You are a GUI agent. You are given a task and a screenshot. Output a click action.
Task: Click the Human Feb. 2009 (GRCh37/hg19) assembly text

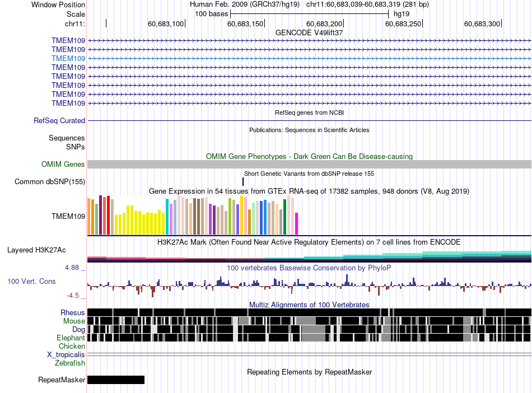click(x=245, y=4)
